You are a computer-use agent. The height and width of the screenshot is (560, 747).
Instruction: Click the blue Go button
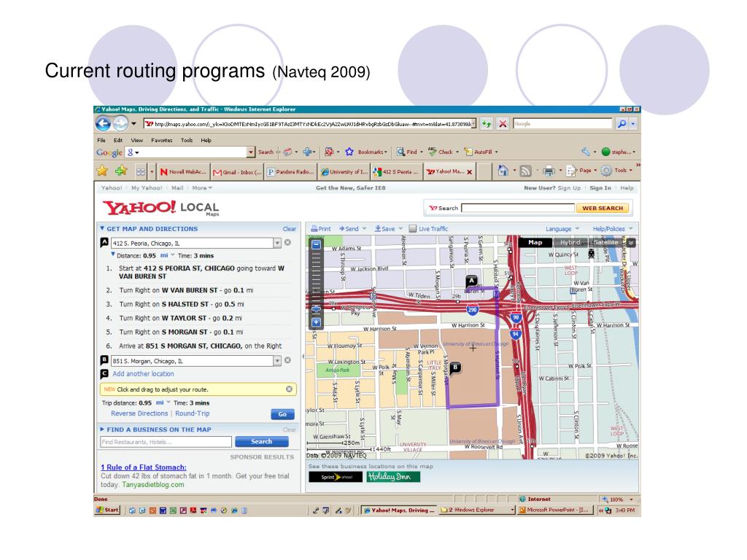coord(282,414)
